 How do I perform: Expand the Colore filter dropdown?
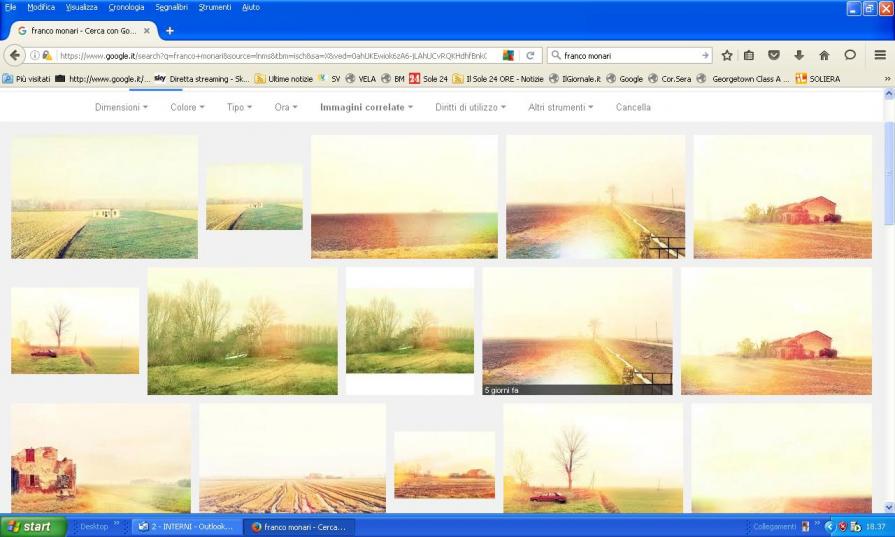187,107
